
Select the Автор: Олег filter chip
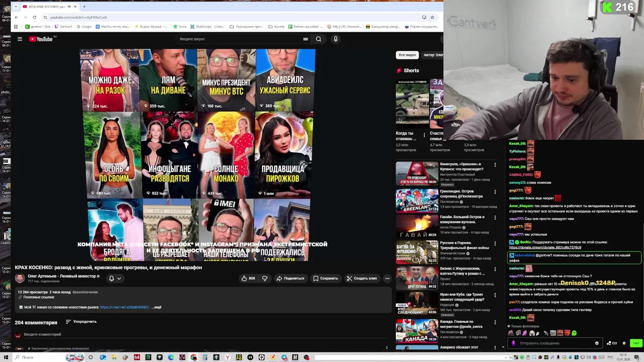[x=433, y=55]
